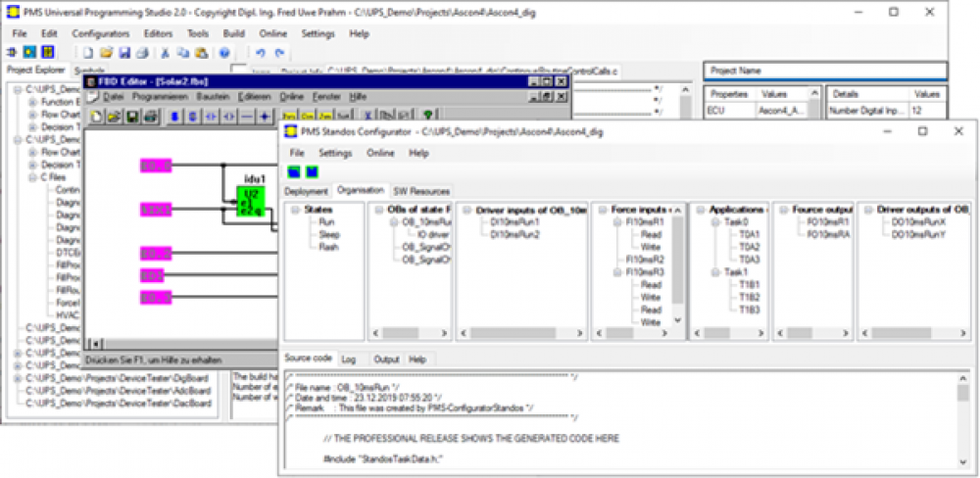Viewport: 980px width, 478px height.
Task: Click the New file icon in main toolbar
Action: 88,52
